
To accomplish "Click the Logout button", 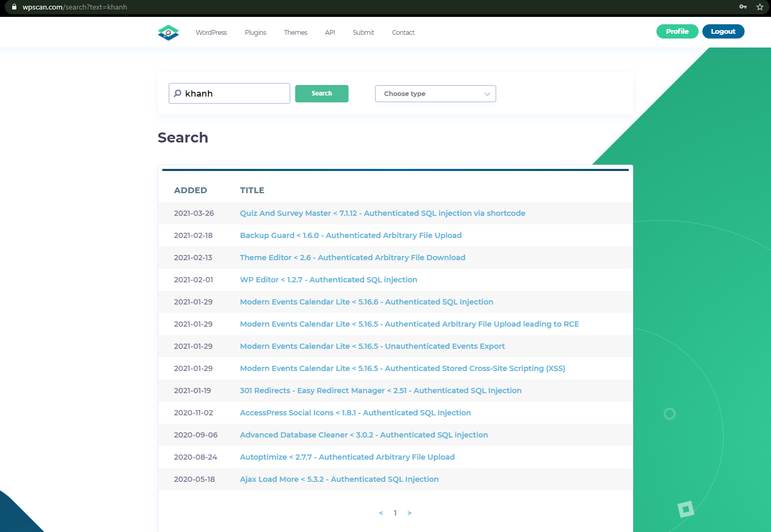I will pyautogui.click(x=723, y=32).
